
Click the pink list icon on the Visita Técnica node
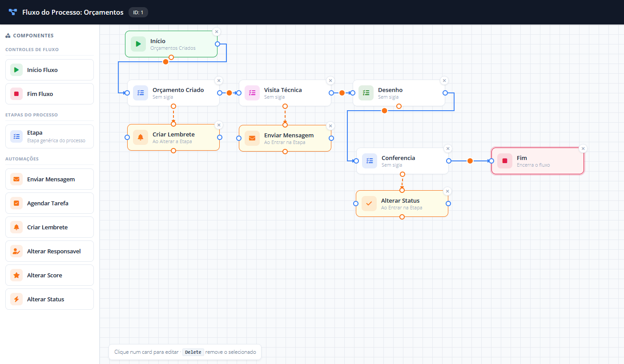click(252, 93)
